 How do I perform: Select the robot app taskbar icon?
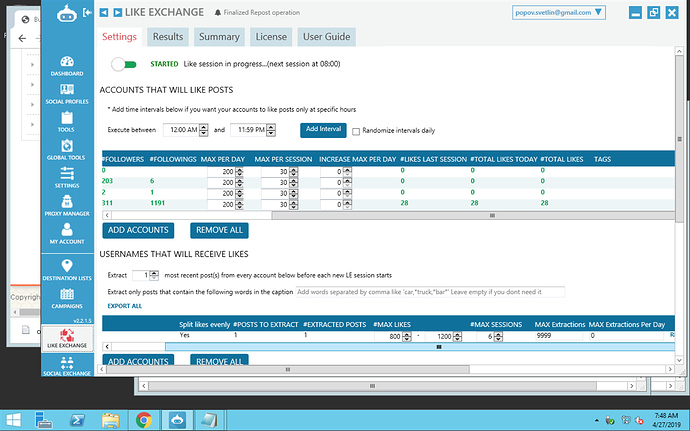[x=178, y=420]
